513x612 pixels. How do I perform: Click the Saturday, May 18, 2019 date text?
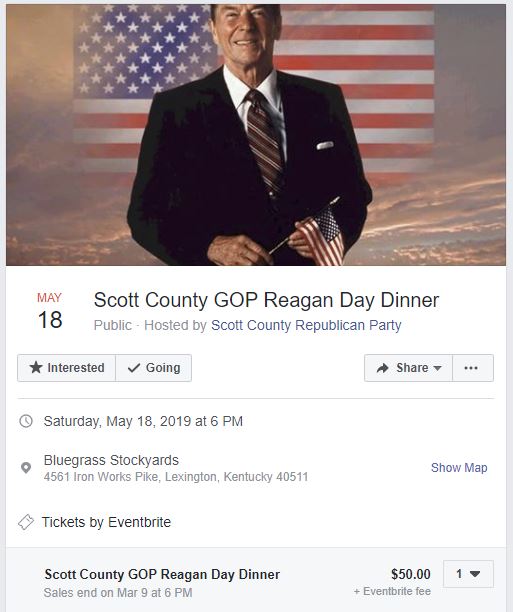pos(143,421)
